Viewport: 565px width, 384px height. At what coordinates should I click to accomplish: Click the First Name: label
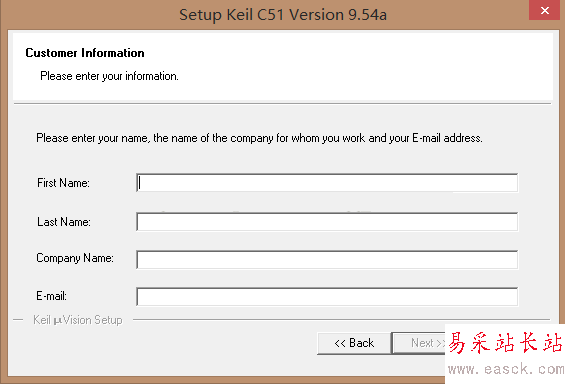click(x=63, y=183)
